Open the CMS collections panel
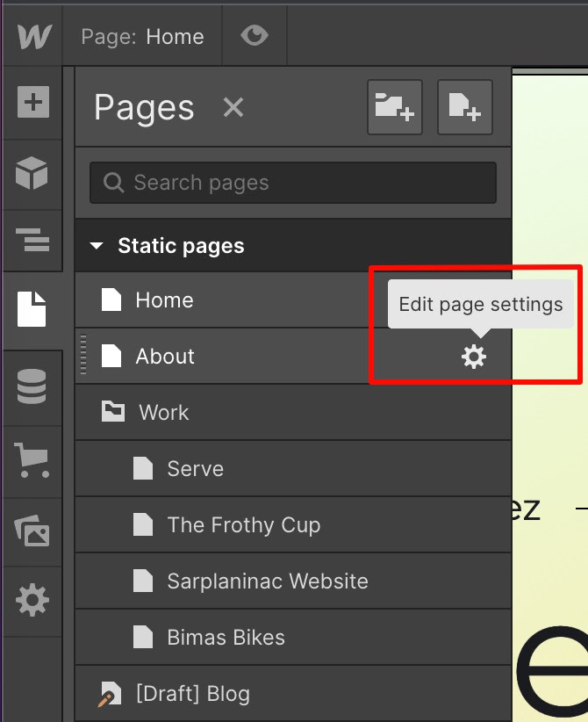Image resolution: width=588 pixels, height=722 pixels. click(32, 386)
